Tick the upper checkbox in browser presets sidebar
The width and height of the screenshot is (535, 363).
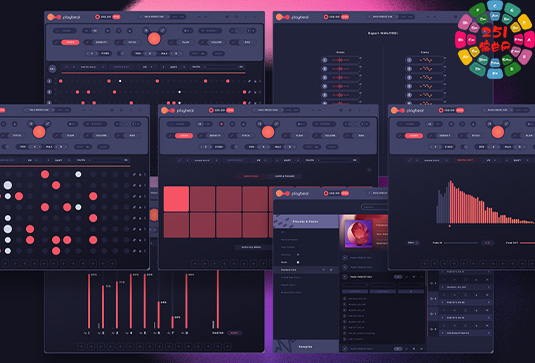[298, 255]
